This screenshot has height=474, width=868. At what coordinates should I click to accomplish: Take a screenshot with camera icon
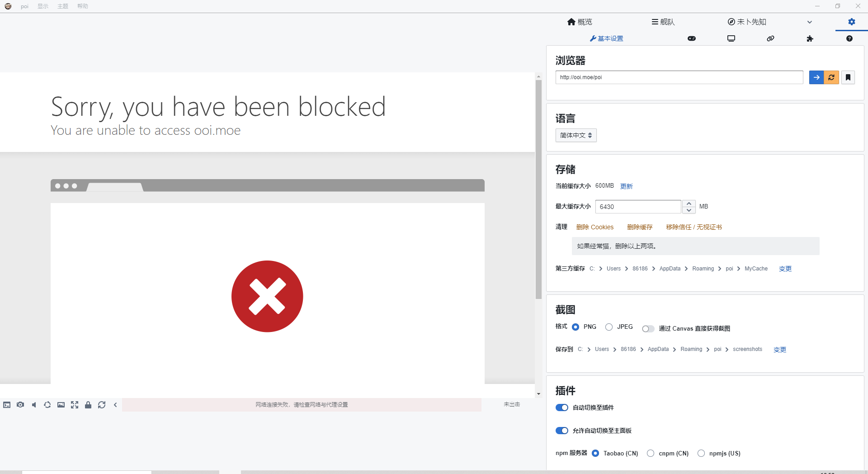tap(20, 405)
